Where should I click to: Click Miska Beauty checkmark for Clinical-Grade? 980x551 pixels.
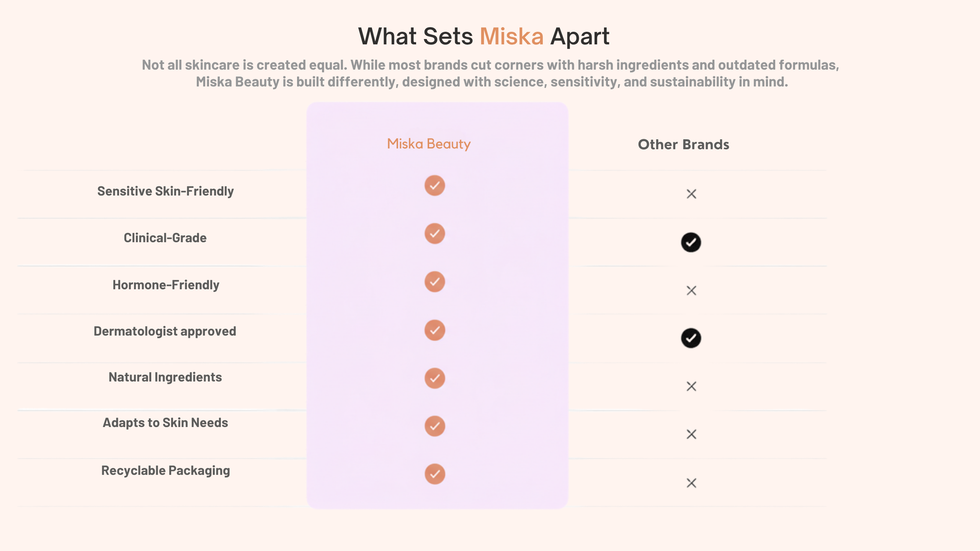(x=434, y=233)
